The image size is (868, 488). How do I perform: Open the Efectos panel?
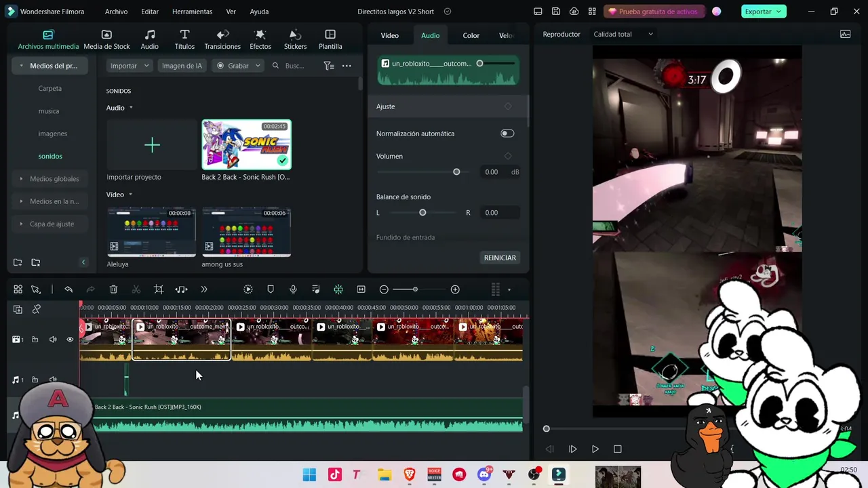click(x=260, y=40)
